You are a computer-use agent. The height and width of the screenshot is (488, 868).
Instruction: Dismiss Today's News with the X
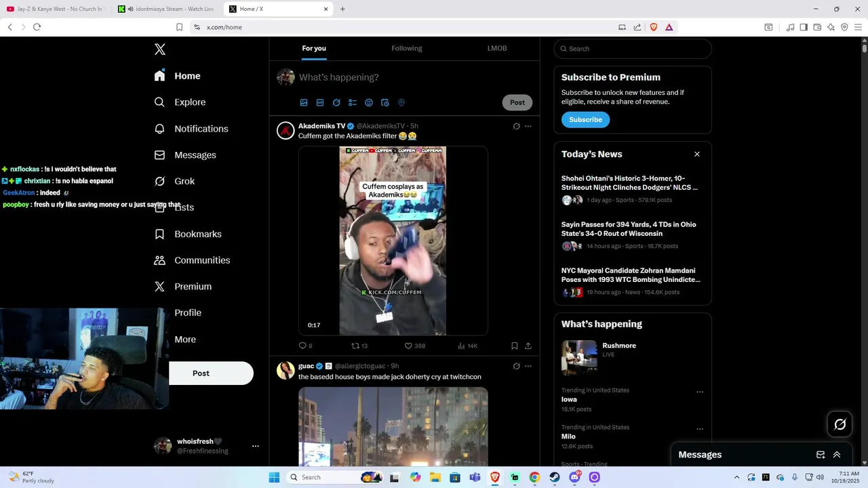click(x=696, y=154)
